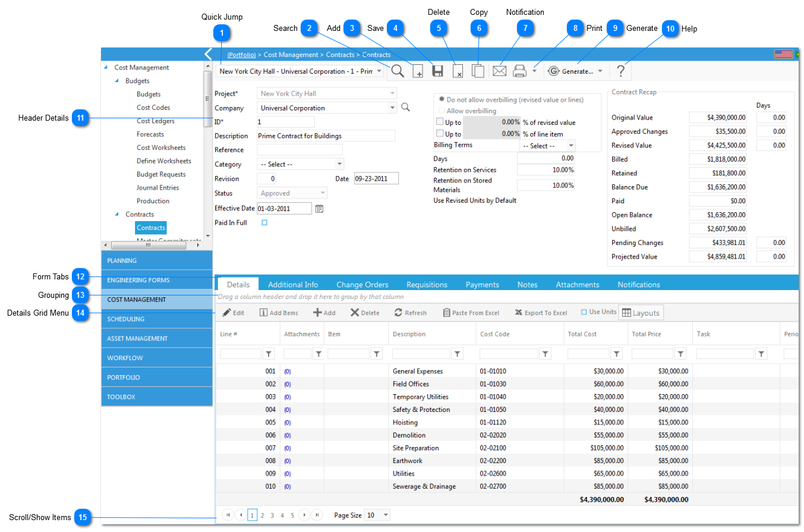Open the WORKFLOW module panel

pyautogui.click(x=157, y=358)
